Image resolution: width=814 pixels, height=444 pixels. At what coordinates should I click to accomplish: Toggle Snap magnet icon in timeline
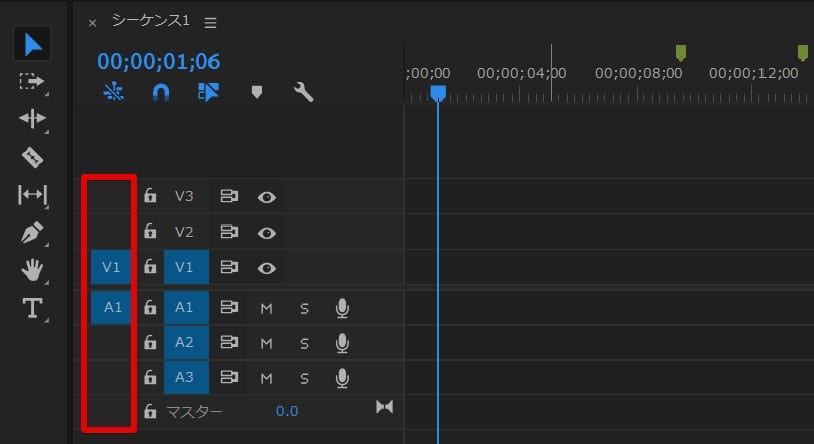[x=161, y=93]
